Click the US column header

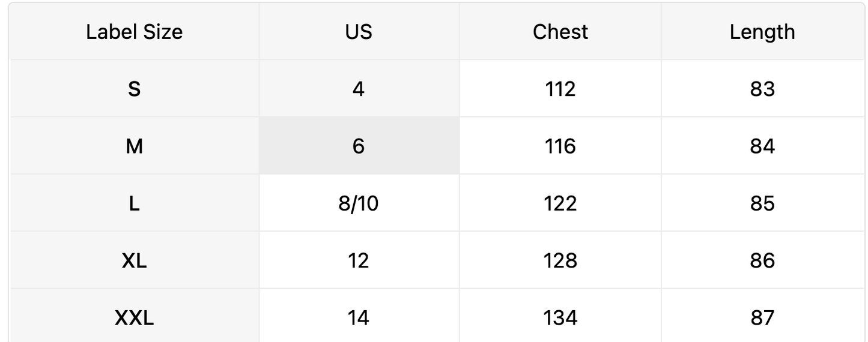point(359,31)
